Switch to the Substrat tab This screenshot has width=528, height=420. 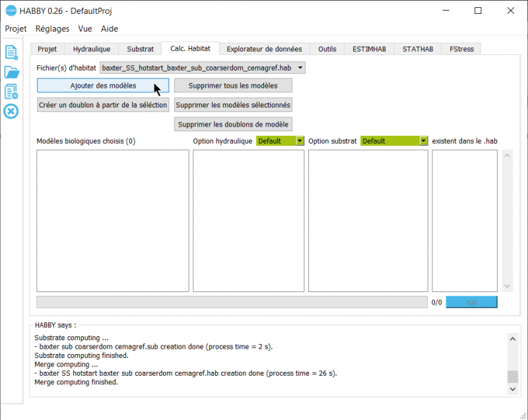coord(140,48)
